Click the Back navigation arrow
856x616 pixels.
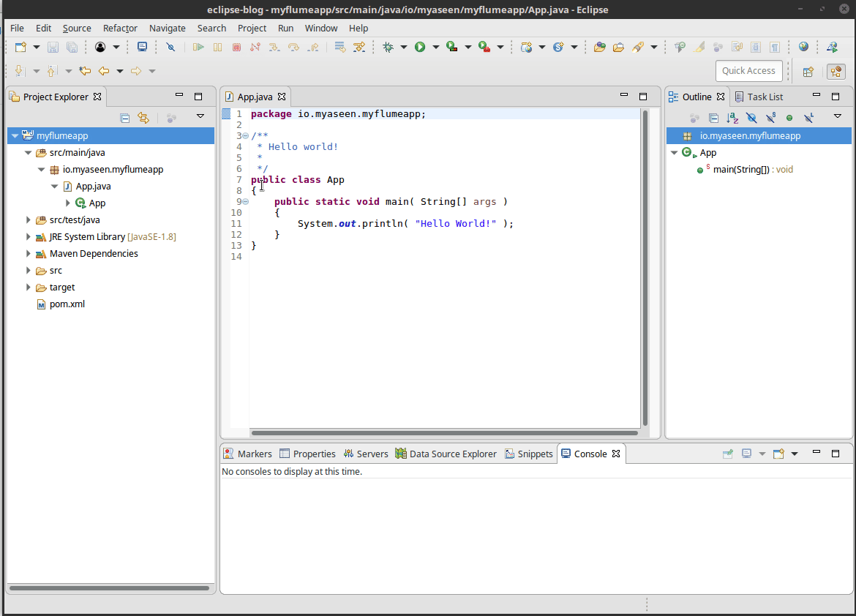pyautogui.click(x=104, y=70)
